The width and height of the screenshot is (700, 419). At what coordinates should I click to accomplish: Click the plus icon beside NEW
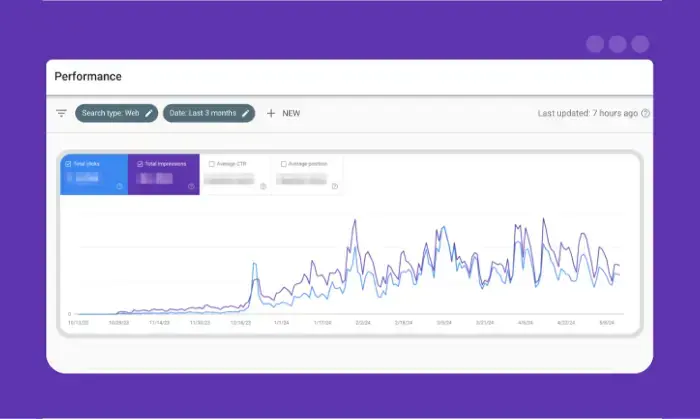tap(271, 113)
